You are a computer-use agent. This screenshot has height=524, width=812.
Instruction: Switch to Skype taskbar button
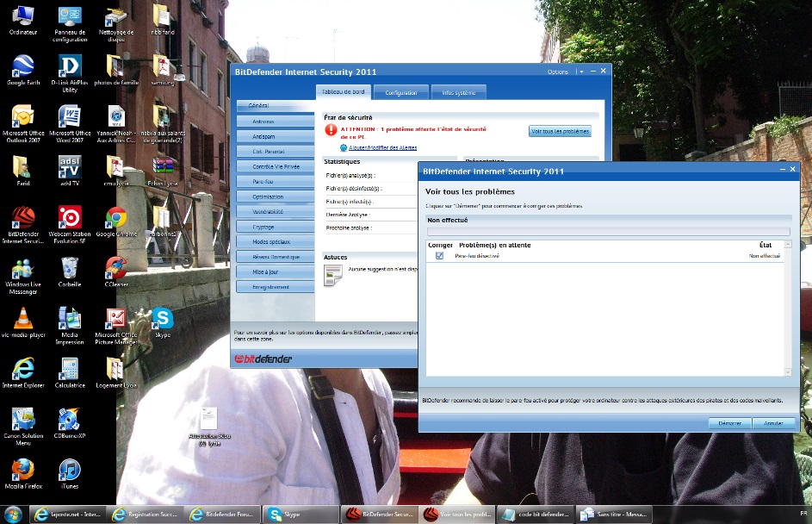pyautogui.click(x=301, y=515)
